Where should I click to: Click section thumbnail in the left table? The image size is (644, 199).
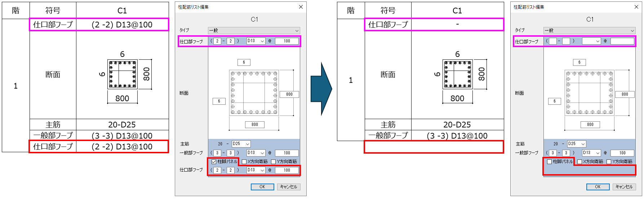point(123,74)
